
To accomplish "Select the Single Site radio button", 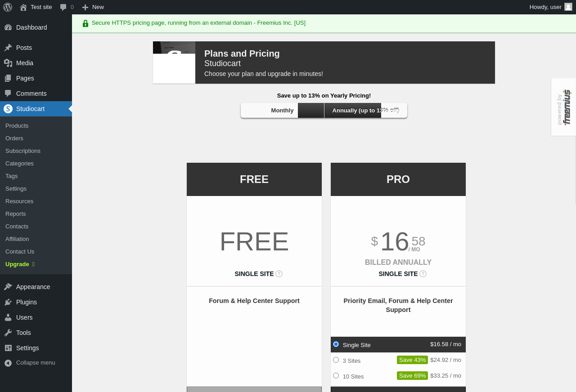I will pos(336,344).
